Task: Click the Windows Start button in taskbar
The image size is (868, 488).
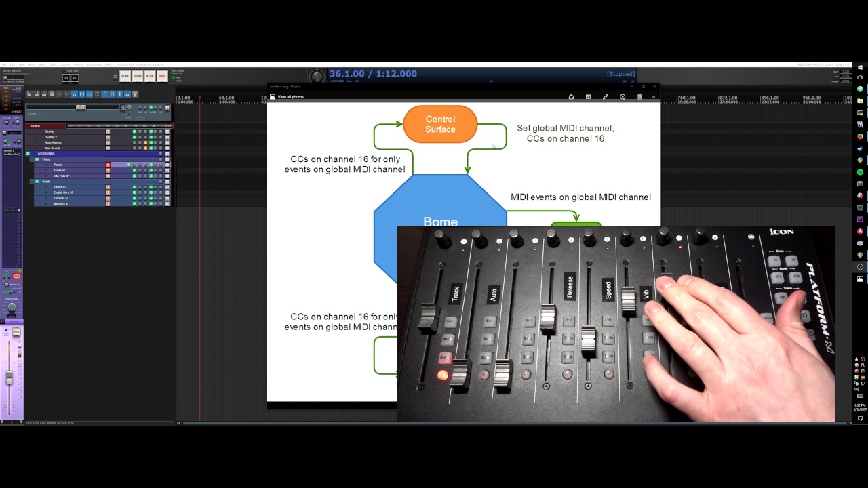Action: tap(860, 67)
